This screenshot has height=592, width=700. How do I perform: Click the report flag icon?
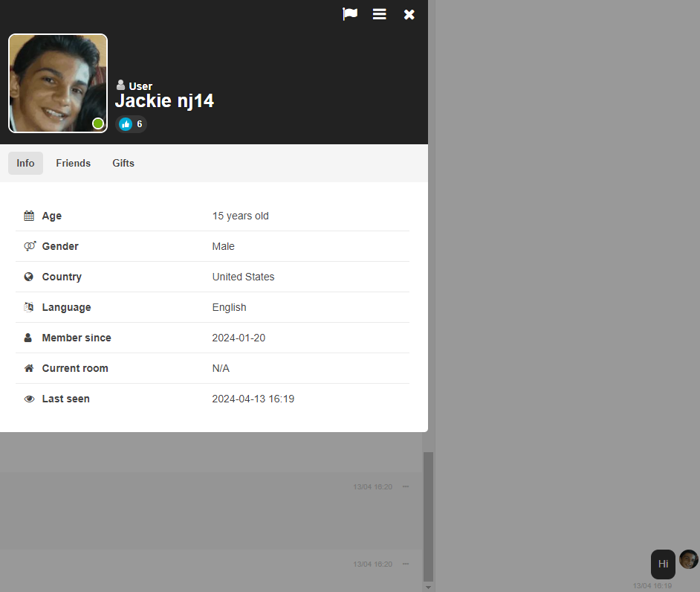coord(350,14)
